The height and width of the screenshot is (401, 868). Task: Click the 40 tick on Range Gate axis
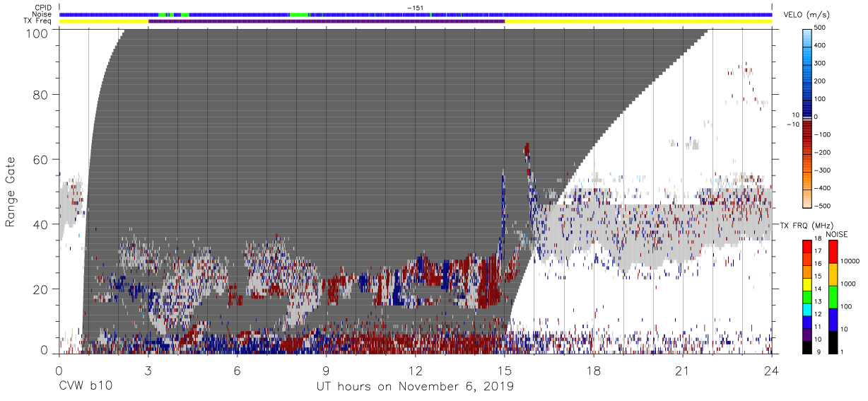40,225
